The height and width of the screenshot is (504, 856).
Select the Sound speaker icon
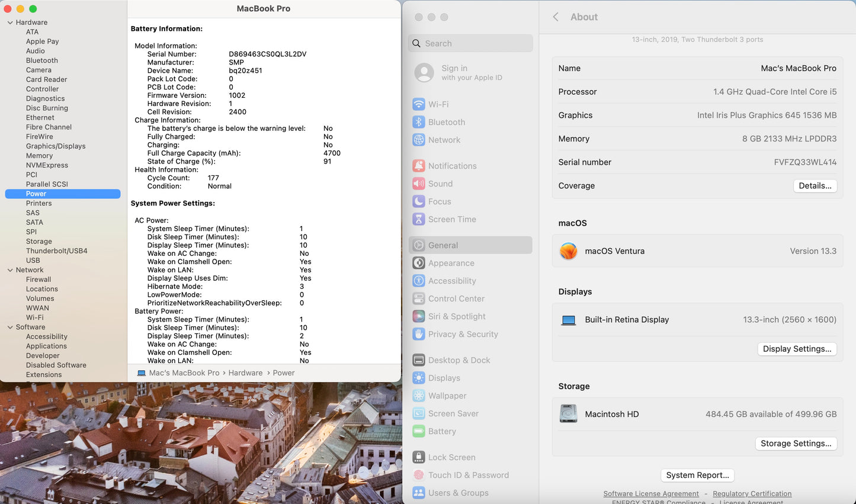tap(419, 184)
